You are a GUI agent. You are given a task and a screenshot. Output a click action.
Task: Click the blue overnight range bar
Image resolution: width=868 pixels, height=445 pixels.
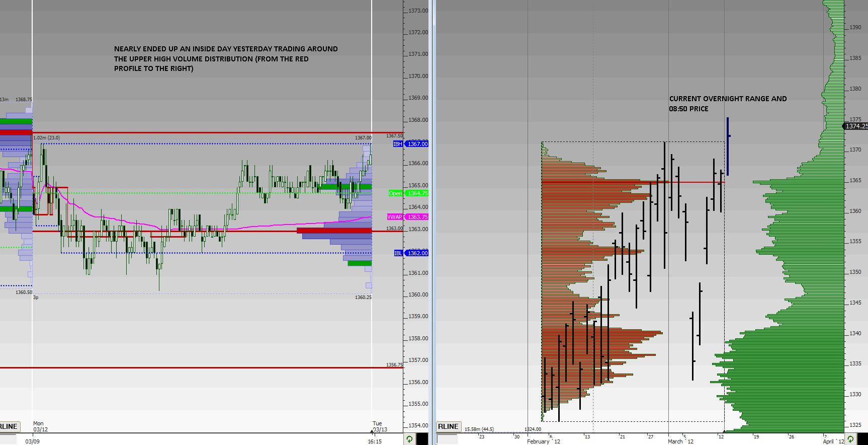(x=727, y=146)
